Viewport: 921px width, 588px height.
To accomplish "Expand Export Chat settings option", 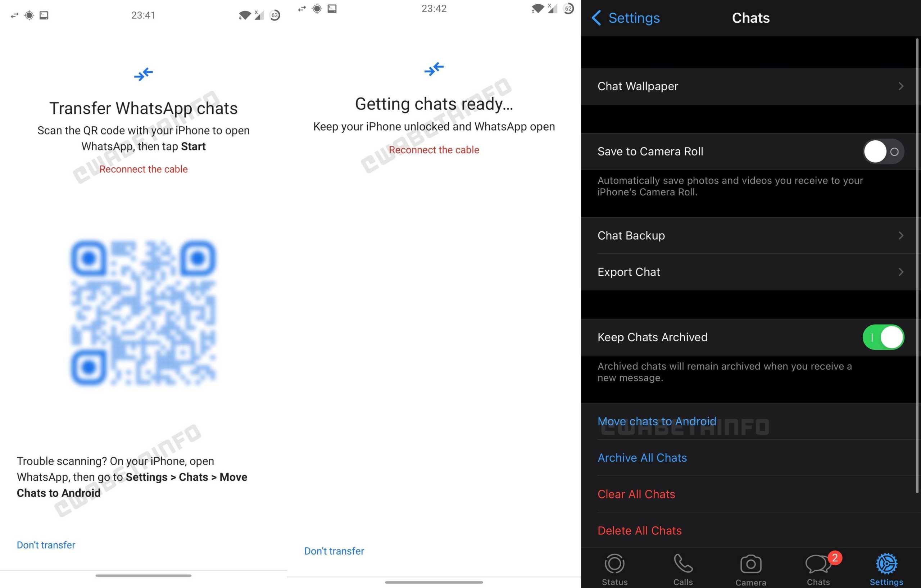I will coord(750,272).
